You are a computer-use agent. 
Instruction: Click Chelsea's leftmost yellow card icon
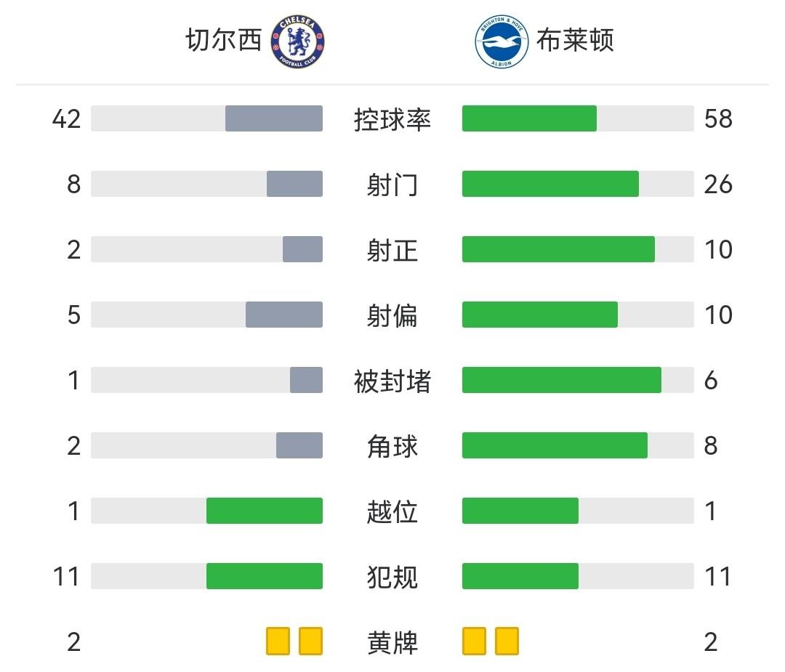pyautogui.click(x=278, y=641)
